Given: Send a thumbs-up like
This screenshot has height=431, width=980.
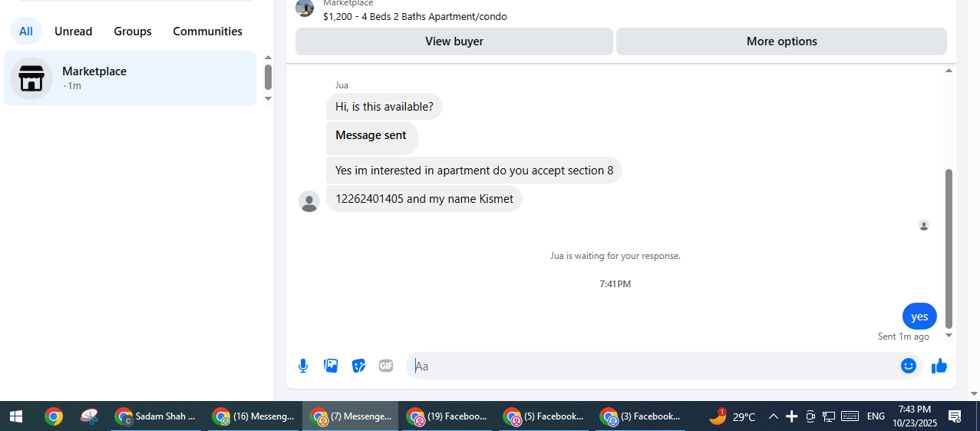Looking at the screenshot, I should [x=939, y=366].
